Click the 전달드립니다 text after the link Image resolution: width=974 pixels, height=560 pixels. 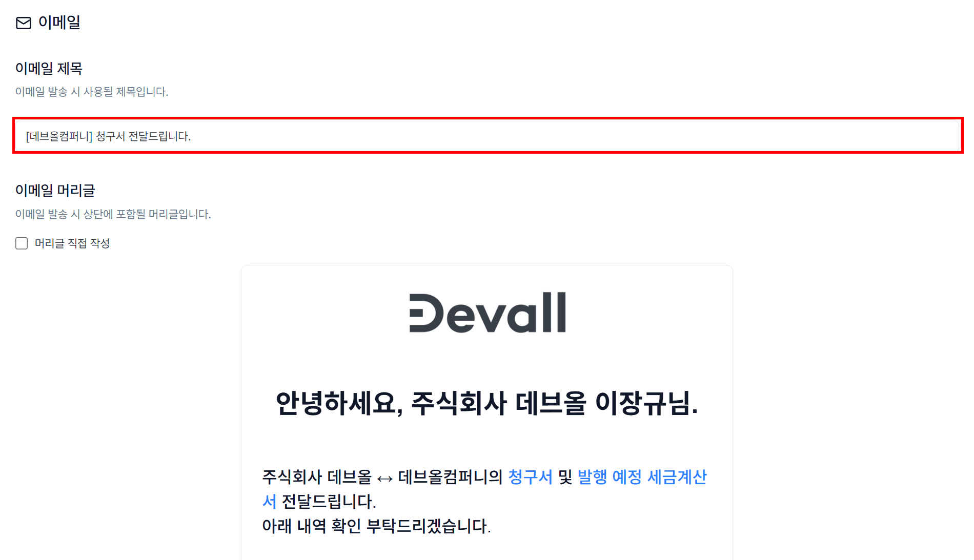[x=329, y=502]
